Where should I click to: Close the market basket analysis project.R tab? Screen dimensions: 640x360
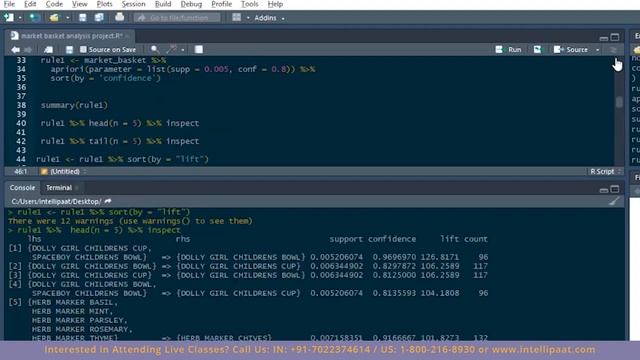127,36
